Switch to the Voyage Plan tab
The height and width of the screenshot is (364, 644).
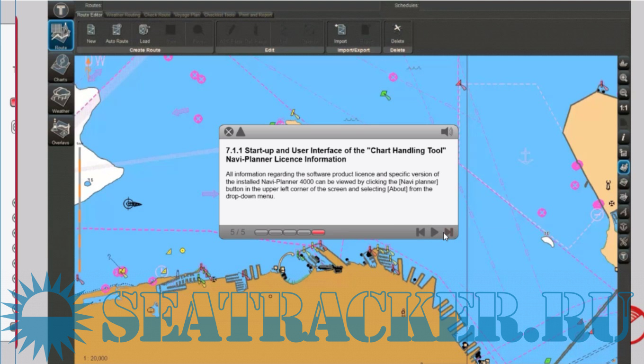pos(187,15)
